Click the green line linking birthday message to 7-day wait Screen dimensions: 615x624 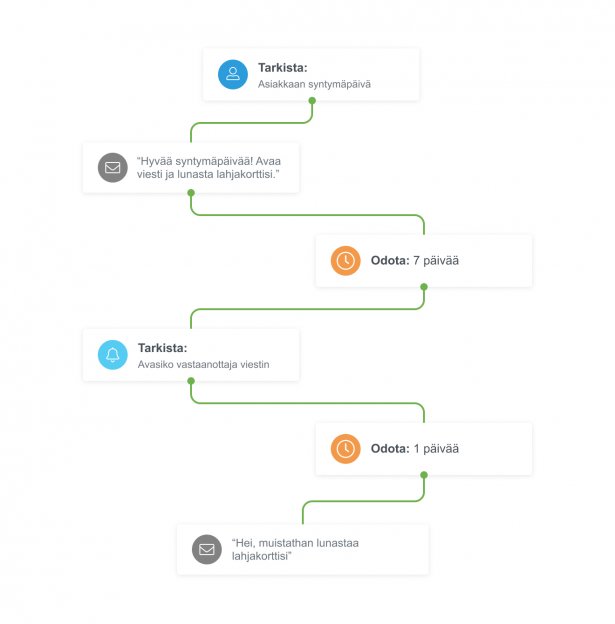[307, 215]
